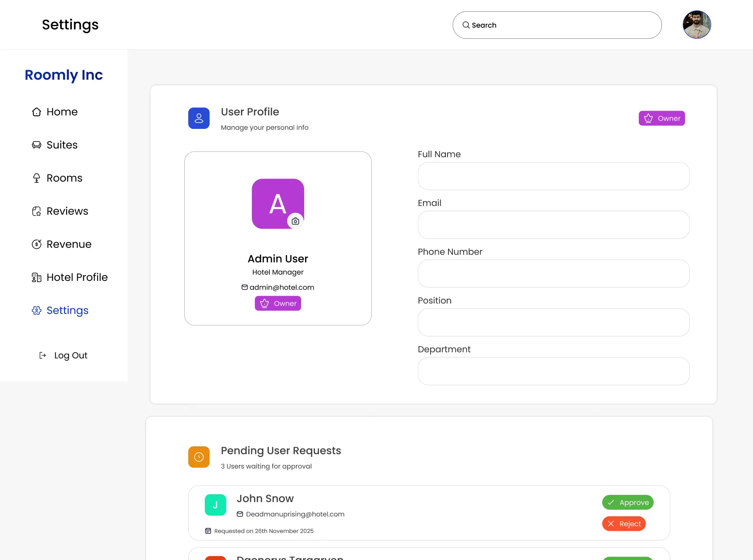
Task: Click the camera icon on avatar
Action: coord(295,221)
